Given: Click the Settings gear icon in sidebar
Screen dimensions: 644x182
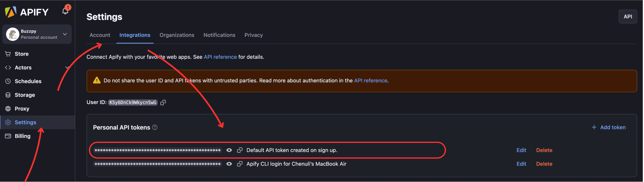Looking at the screenshot, I should tap(8, 122).
